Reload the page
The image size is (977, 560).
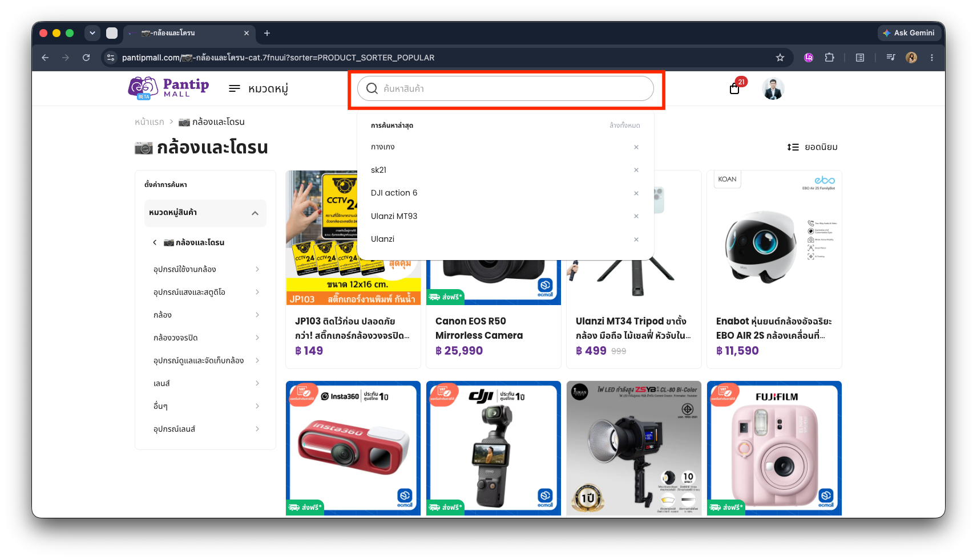86,58
